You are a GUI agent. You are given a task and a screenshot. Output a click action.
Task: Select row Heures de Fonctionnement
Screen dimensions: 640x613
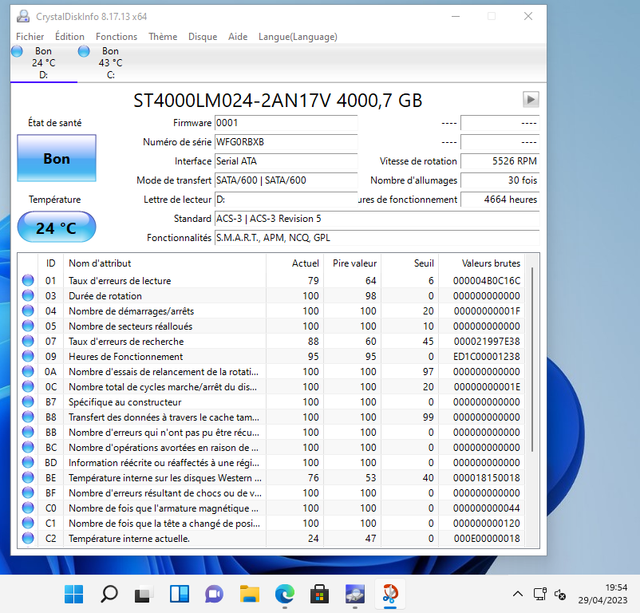point(271,357)
